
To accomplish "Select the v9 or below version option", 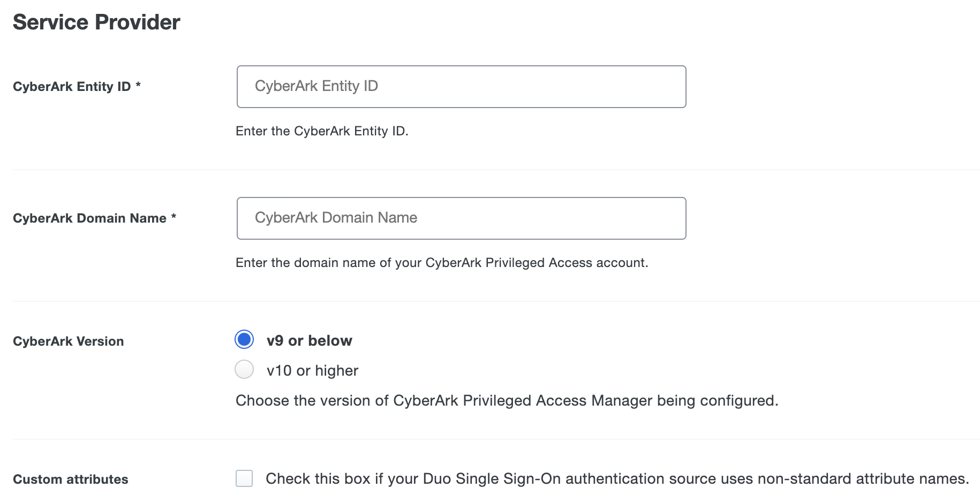I will tap(244, 339).
